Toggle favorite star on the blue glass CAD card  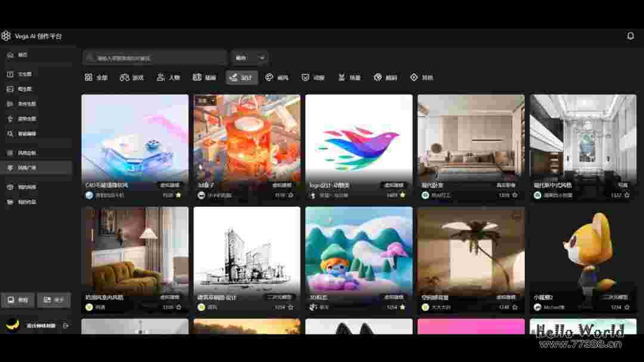click(x=179, y=195)
